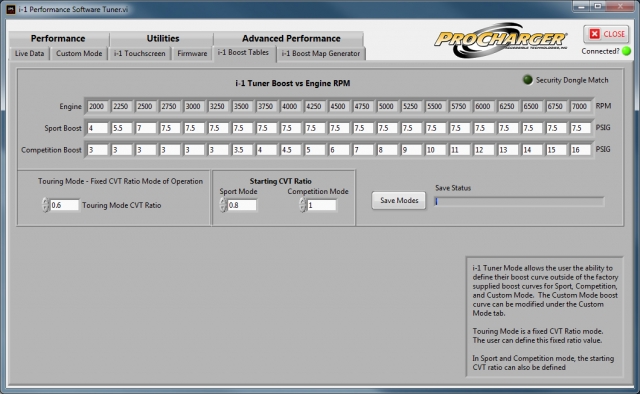Click the ProCharger logo

coord(500,40)
